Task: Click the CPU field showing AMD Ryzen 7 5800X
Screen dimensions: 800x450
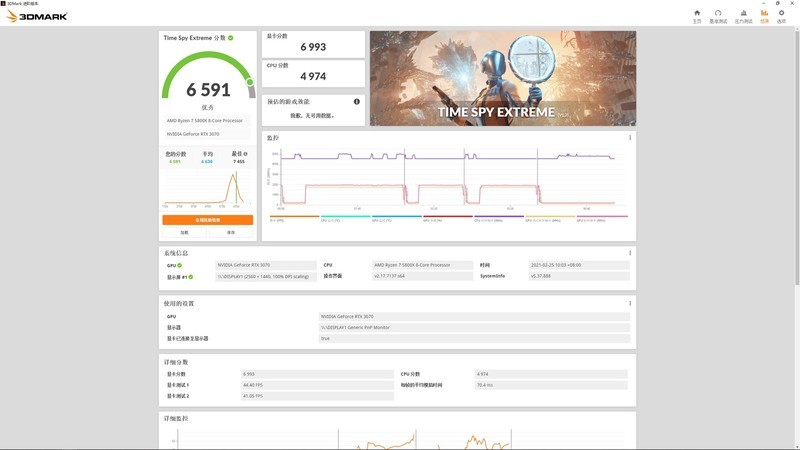Action: (x=422, y=265)
